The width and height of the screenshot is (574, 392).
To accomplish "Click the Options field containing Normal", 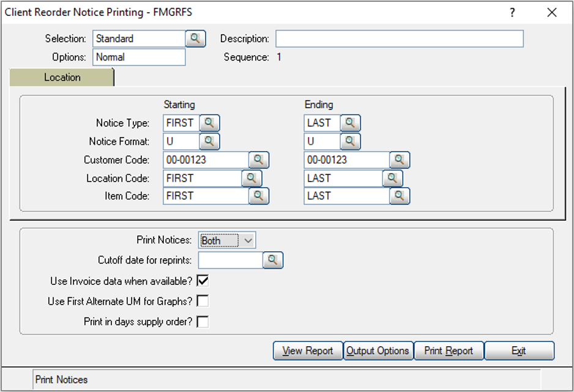I will pyautogui.click(x=139, y=57).
